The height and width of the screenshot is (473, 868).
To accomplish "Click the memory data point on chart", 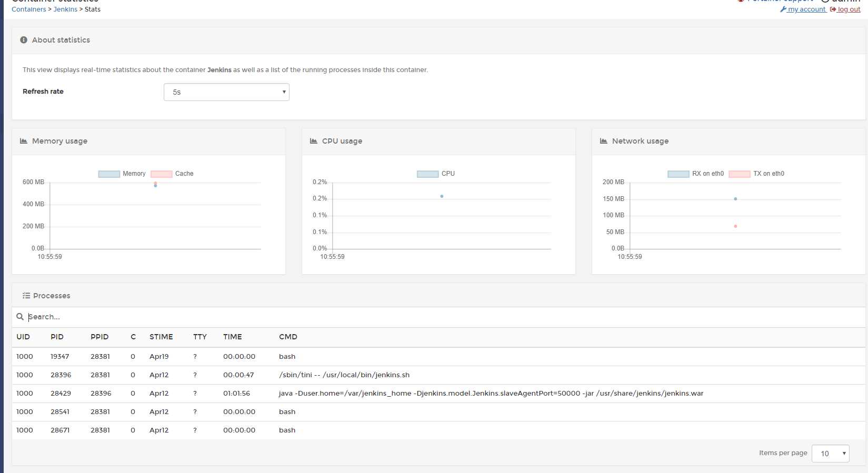I will 155,186.
